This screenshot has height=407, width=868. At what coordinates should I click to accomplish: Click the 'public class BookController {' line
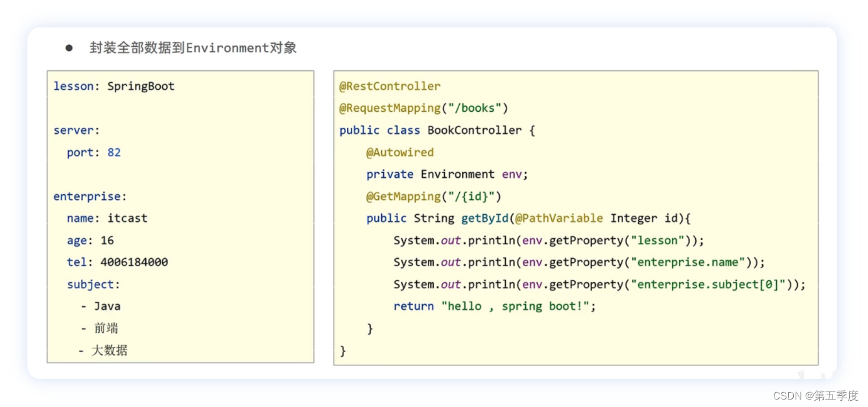coord(437,130)
